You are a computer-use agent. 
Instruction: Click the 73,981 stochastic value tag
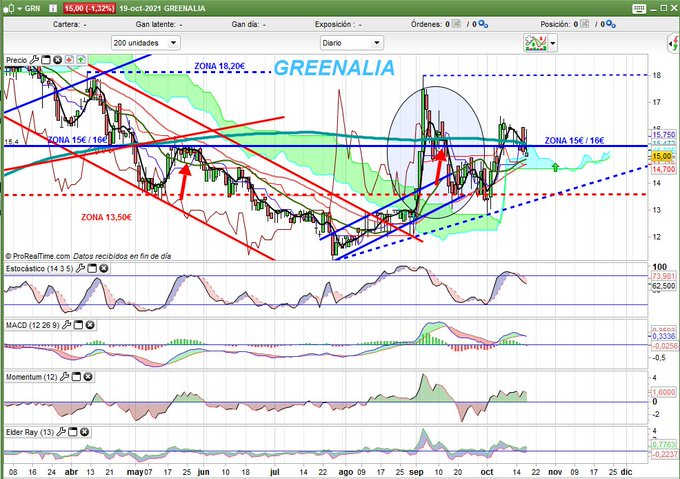pyautogui.click(x=664, y=277)
